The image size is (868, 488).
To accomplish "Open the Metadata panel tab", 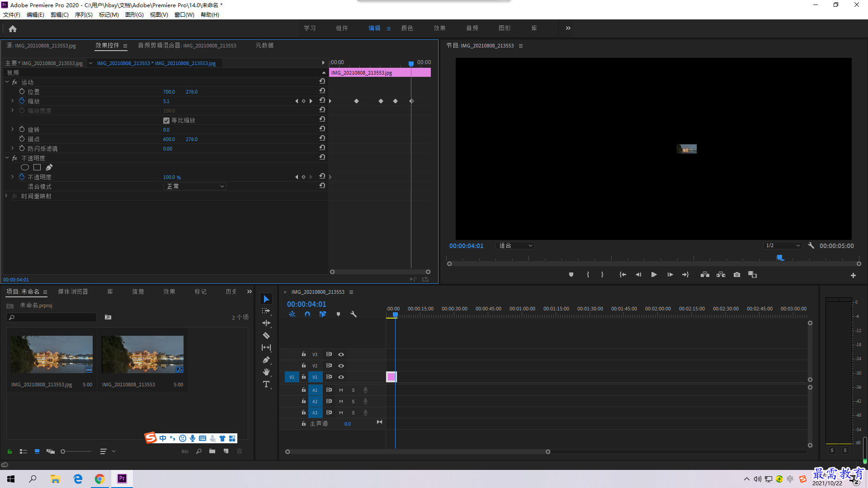I will [x=264, y=45].
